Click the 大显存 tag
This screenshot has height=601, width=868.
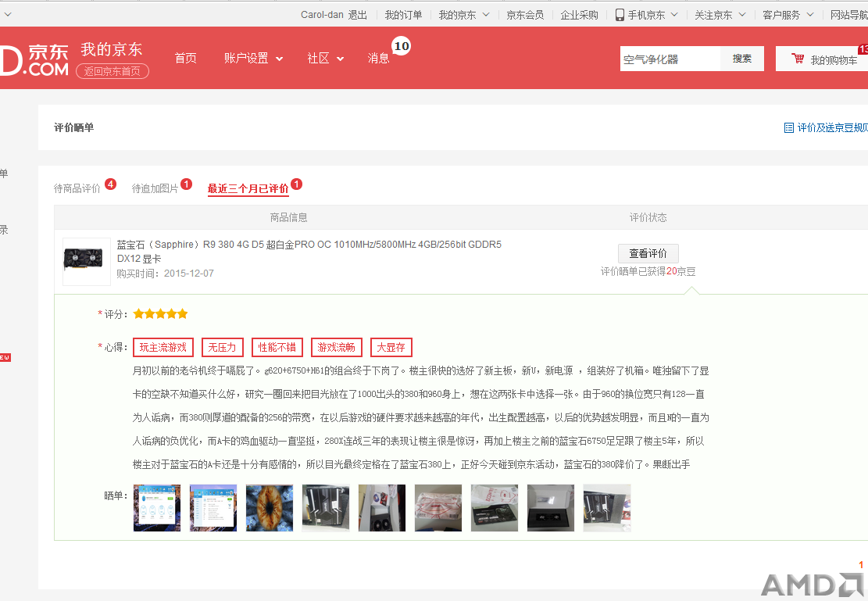click(x=391, y=347)
